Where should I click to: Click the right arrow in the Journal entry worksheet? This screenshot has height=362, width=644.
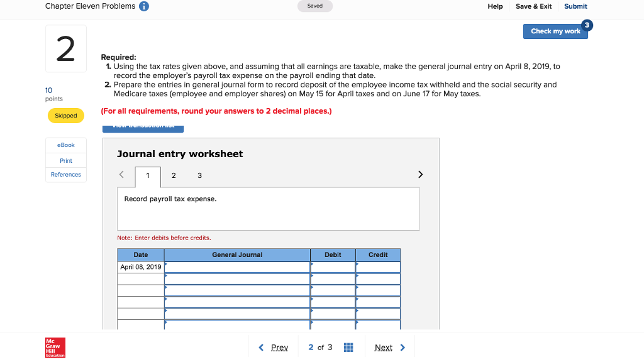tap(420, 174)
